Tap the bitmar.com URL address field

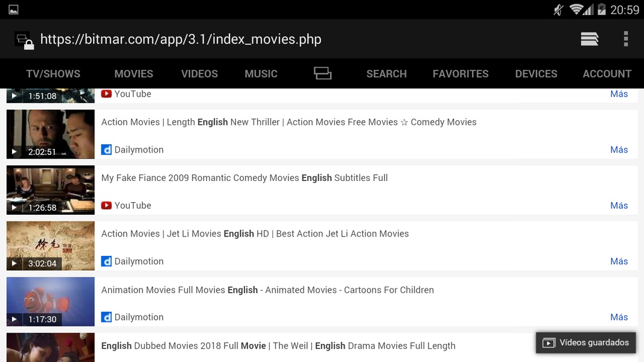tap(180, 39)
